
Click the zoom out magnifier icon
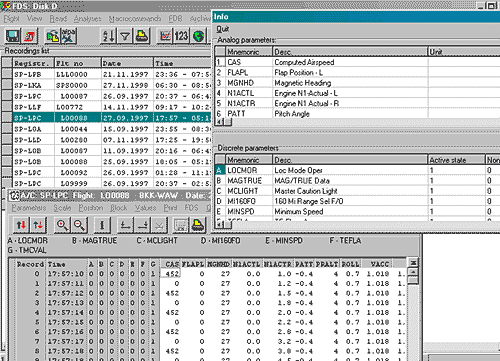tap(79, 225)
